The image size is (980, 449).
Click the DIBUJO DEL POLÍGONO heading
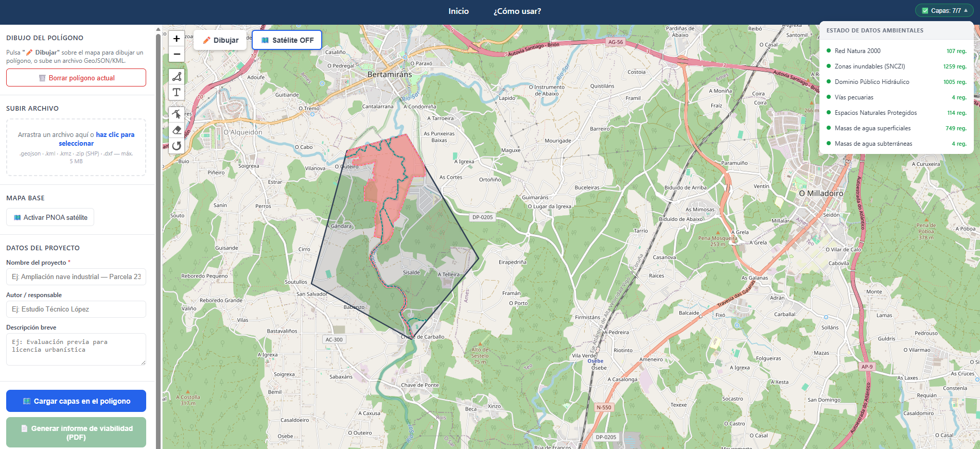[45, 38]
